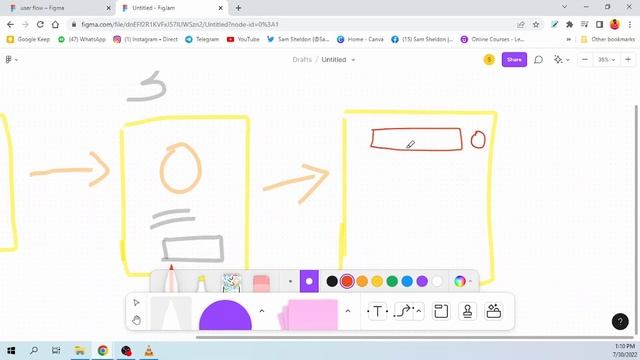Viewport: 640px width, 360px height.
Task: Pick the red color swatch
Action: [347, 281]
